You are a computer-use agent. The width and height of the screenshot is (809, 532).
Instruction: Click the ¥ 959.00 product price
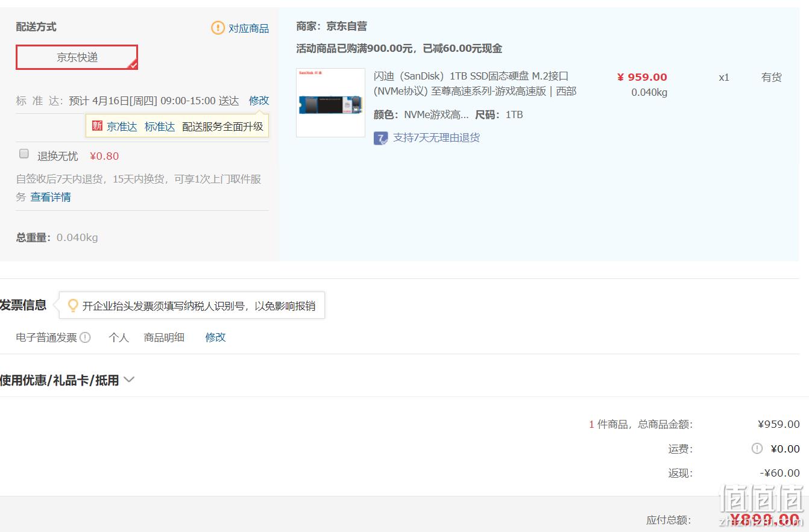642,77
